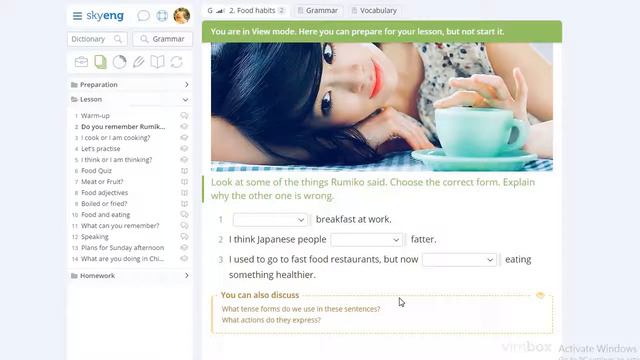
Task: Click the circular progress icon in the sidebar toolbar
Action: [x=120, y=62]
